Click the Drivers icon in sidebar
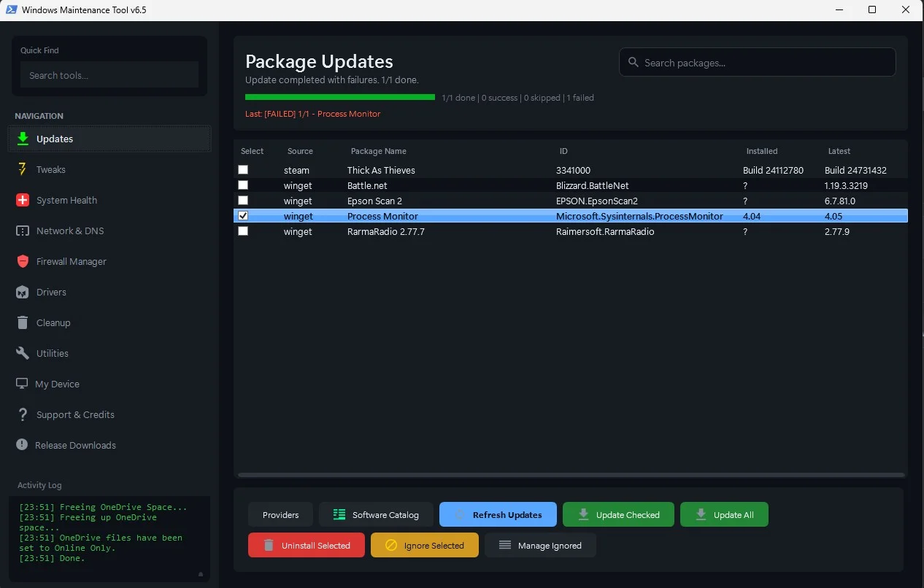924x588 pixels. click(23, 292)
